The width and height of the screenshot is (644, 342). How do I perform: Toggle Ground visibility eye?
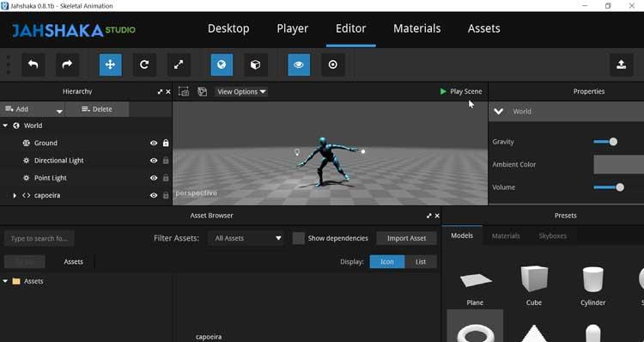coord(154,143)
